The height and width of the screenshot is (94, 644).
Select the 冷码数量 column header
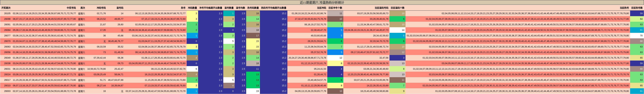(192, 8)
